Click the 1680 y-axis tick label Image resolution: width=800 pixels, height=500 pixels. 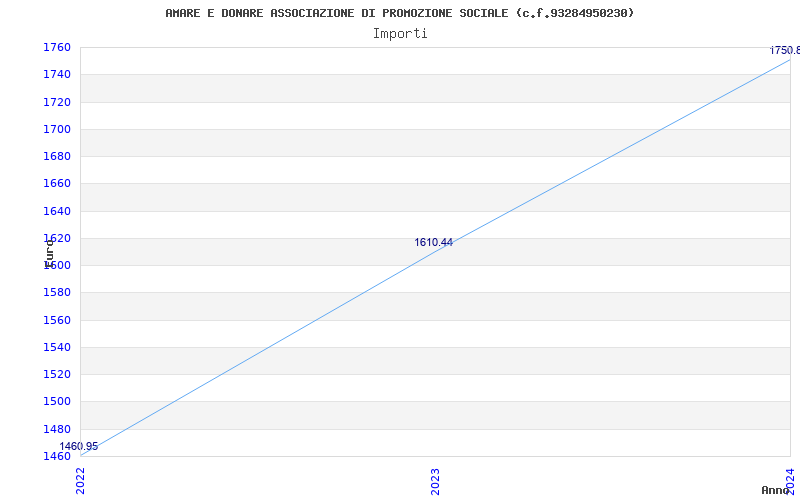click(x=57, y=156)
